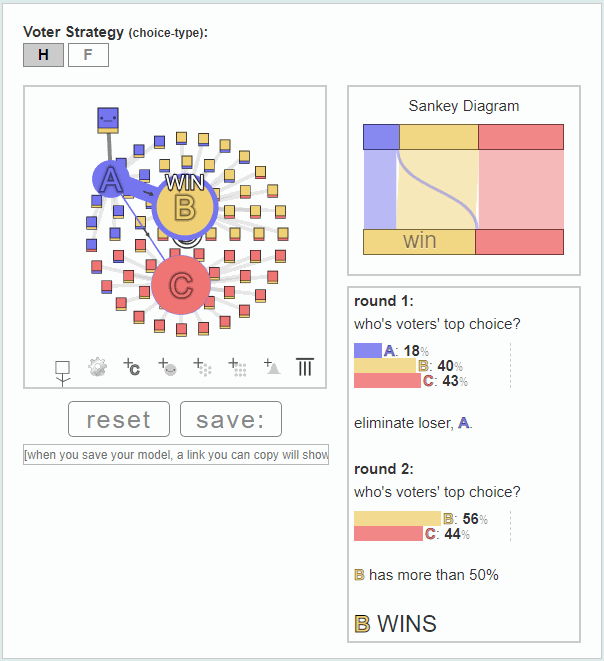This screenshot has height=661, width=604.
Task: Click the save: button
Action: click(231, 419)
